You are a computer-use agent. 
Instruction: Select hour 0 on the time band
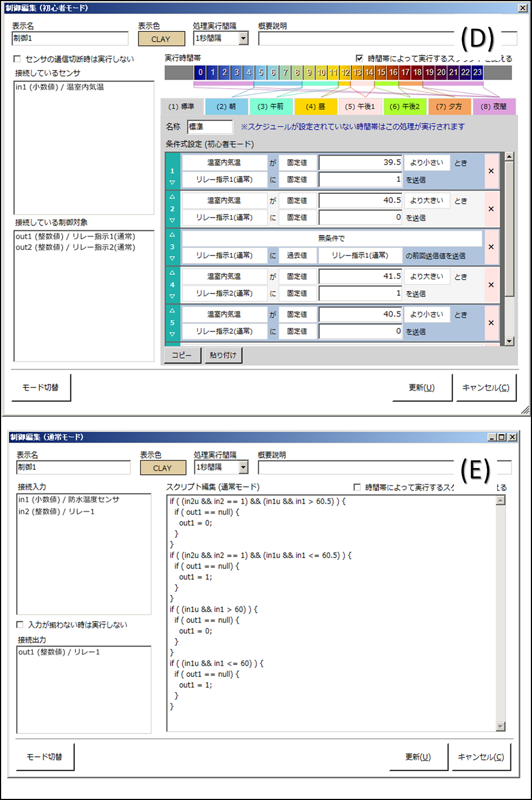coord(201,73)
